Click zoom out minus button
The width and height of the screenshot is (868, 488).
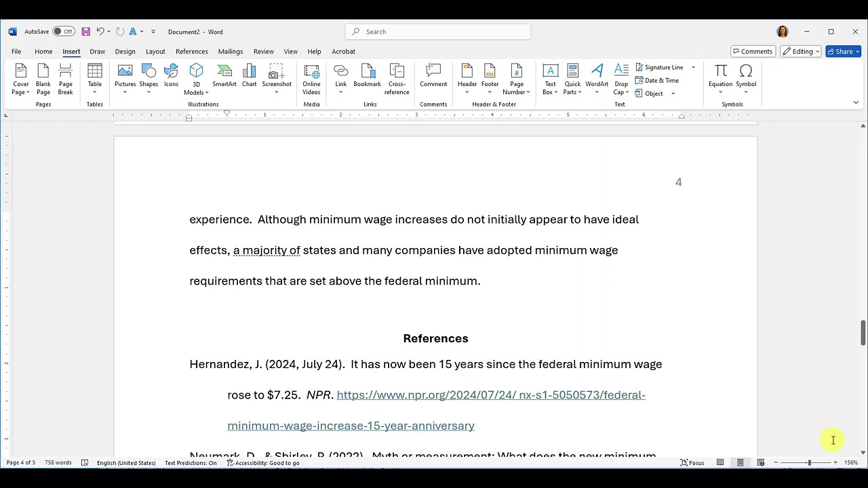(x=776, y=463)
